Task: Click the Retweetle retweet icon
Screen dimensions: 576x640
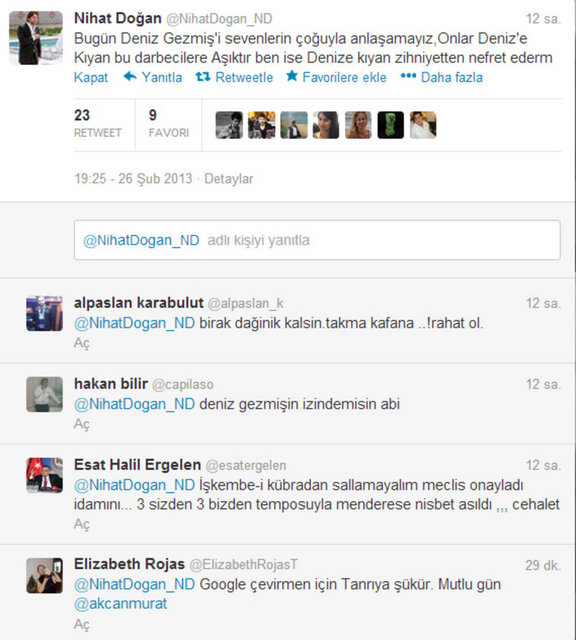Action: pyautogui.click(x=202, y=76)
